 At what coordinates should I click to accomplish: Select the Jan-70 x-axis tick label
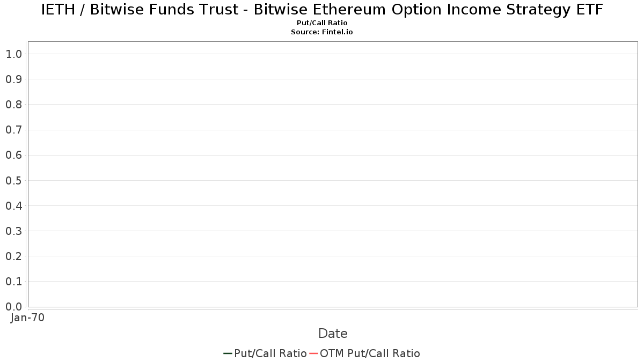pos(27,317)
